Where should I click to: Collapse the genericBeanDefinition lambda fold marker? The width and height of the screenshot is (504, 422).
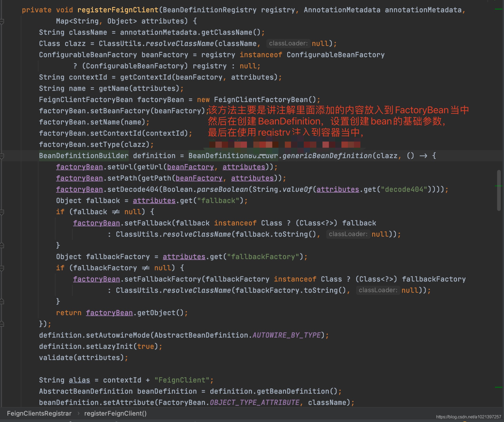point(2,156)
